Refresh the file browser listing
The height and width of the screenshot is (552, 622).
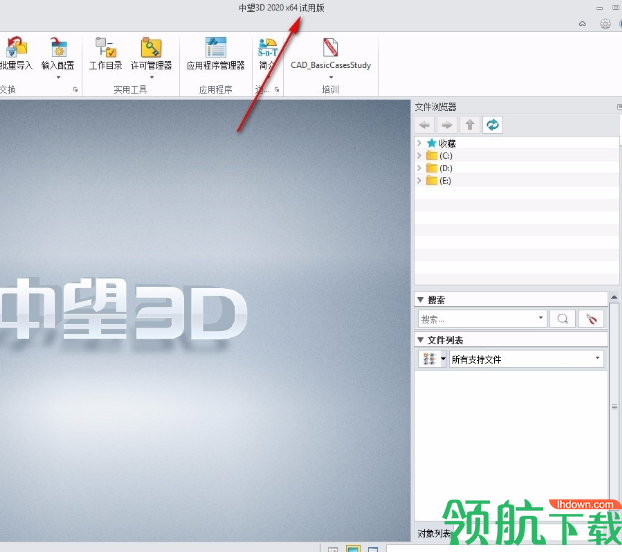(x=492, y=125)
